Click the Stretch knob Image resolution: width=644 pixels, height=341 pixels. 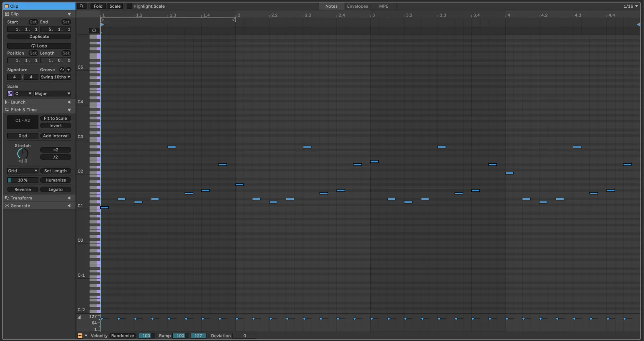pos(23,154)
